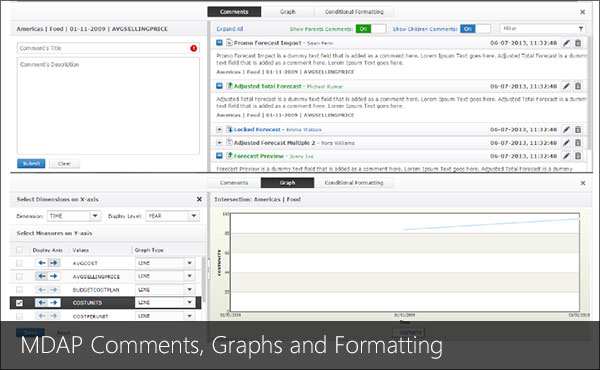Click right axis arrow for AVGSELLINGPRICE
This screenshot has height=370, width=600.
(x=54, y=276)
